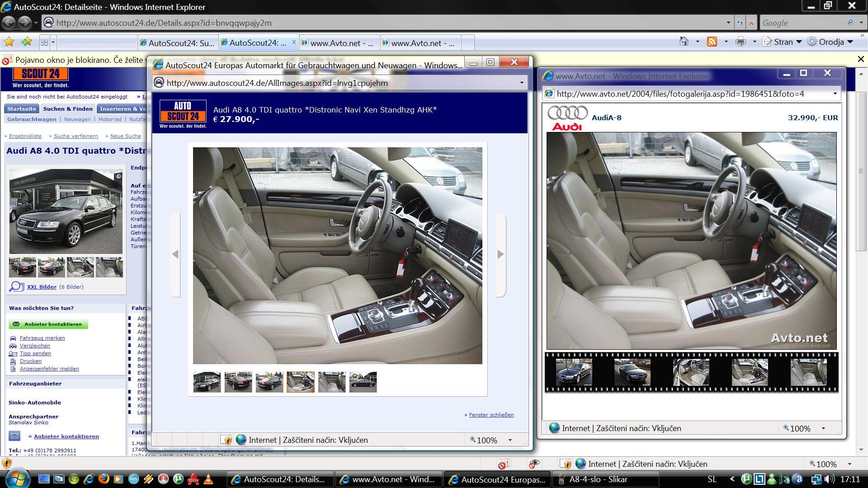Open the Orodja (Tools) menu
Screen dimensions: 868x488
(830, 42)
